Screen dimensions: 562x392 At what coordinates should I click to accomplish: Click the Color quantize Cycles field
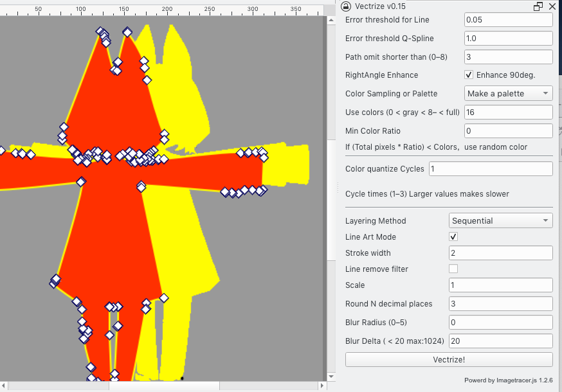coord(490,169)
